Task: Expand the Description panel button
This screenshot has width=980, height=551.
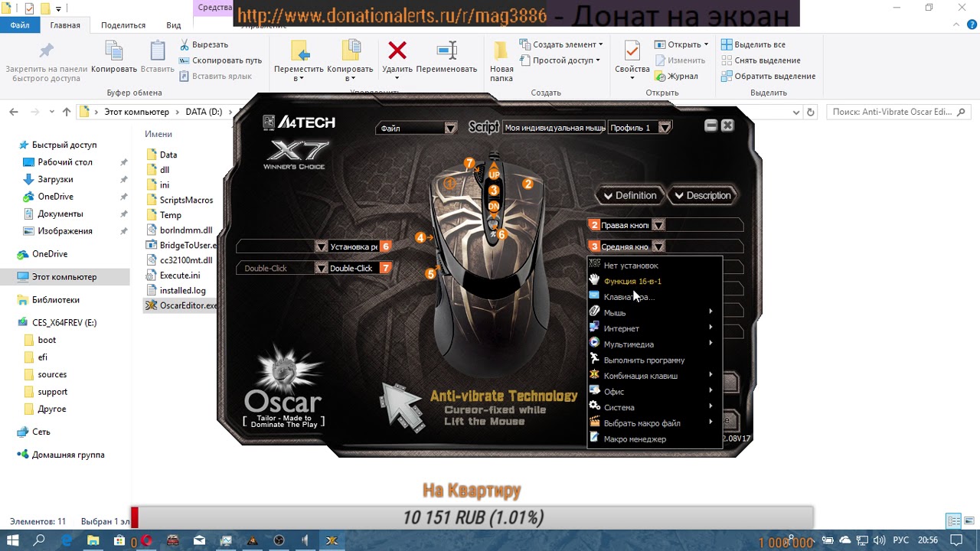Action: coord(701,196)
